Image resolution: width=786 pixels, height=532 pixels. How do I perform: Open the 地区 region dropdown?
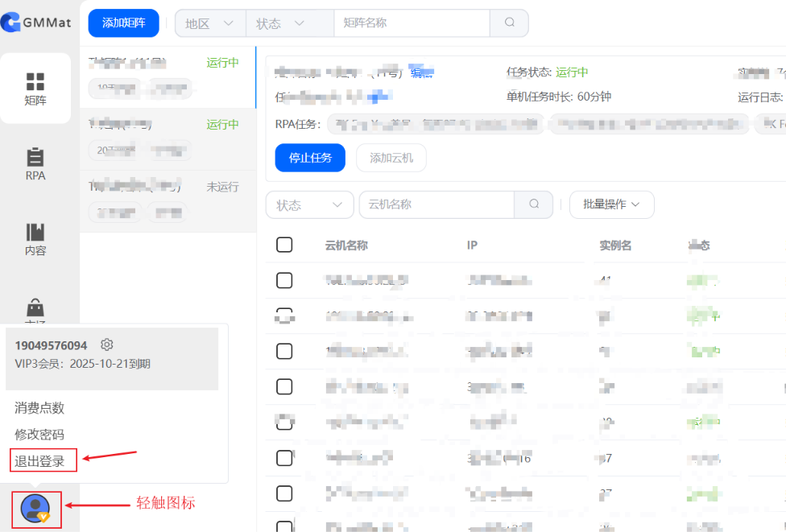[x=210, y=23]
